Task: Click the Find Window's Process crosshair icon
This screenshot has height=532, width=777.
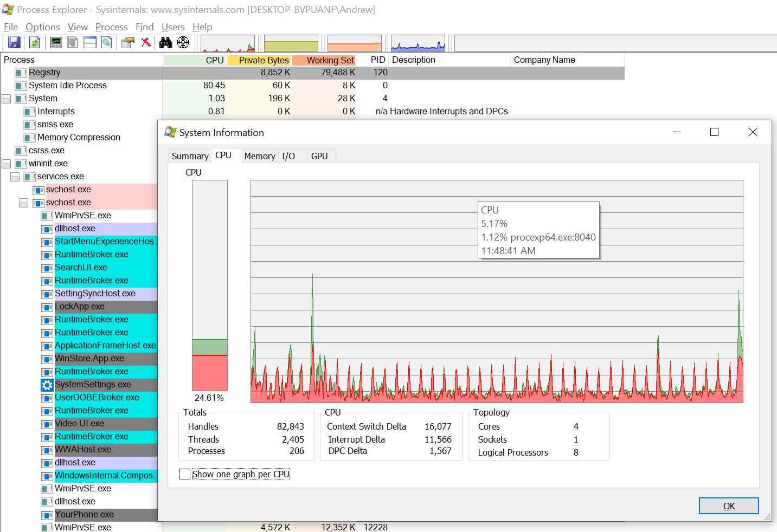Action: [x=183, y=42]
